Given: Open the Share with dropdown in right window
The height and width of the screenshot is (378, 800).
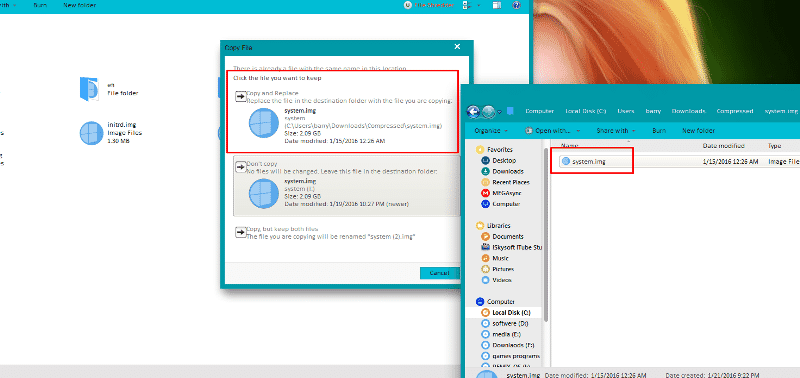Looking at the screenshot, I should tap(616, 131).
